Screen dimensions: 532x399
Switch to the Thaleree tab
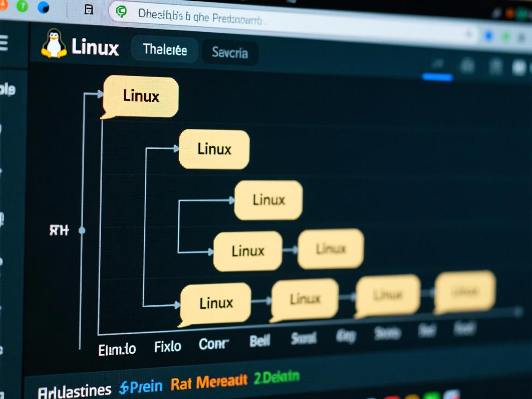164,50
